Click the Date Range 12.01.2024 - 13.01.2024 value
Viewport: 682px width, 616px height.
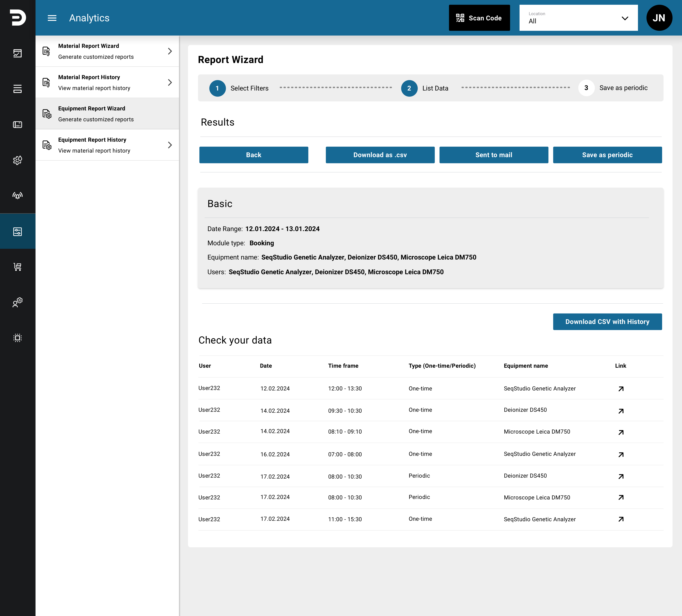coord(282,229)
